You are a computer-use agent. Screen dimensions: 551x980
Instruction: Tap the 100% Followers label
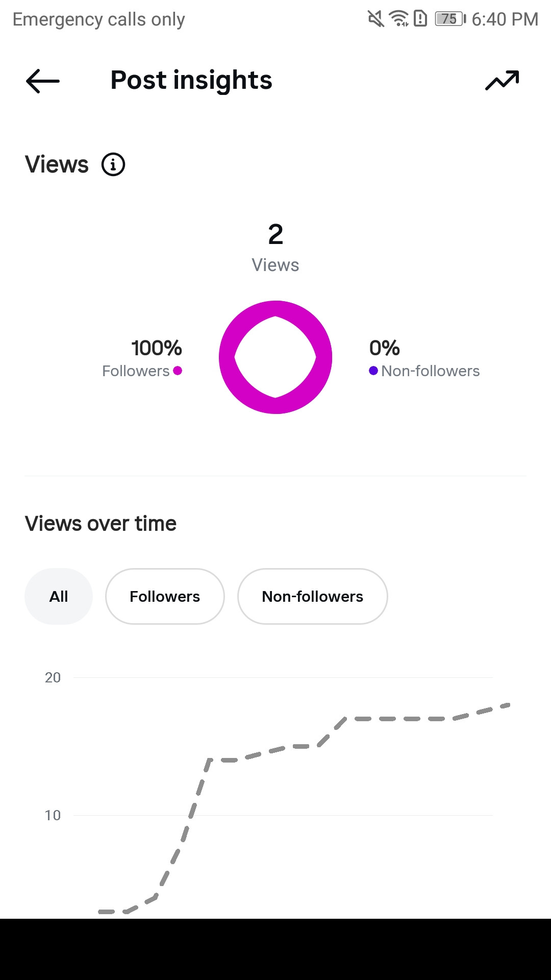pyautogui.click(x=142, y=358)
